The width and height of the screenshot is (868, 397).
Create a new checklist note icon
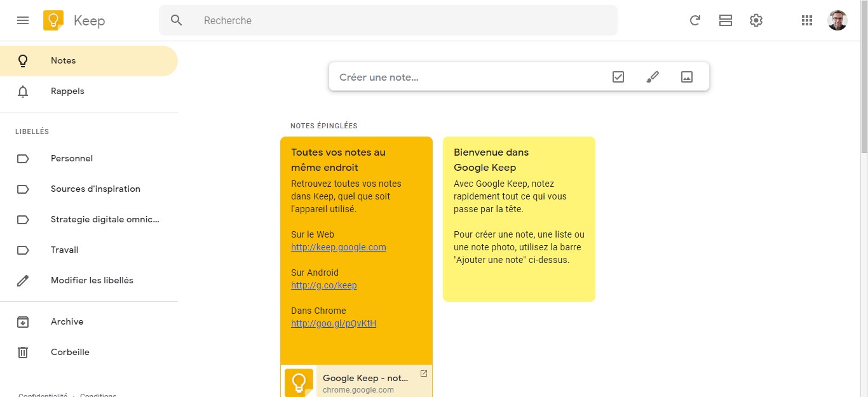(618, 77)
